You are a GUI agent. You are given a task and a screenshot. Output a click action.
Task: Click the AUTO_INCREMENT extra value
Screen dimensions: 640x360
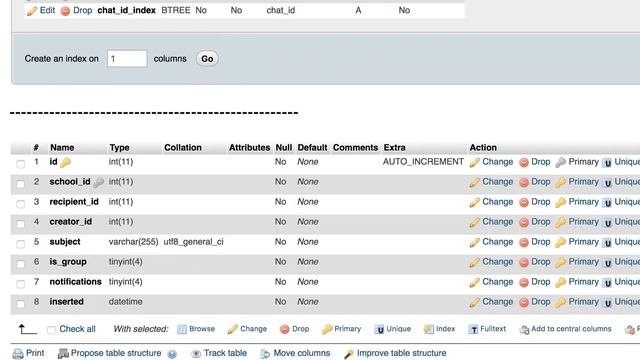[x=423, y=162]
